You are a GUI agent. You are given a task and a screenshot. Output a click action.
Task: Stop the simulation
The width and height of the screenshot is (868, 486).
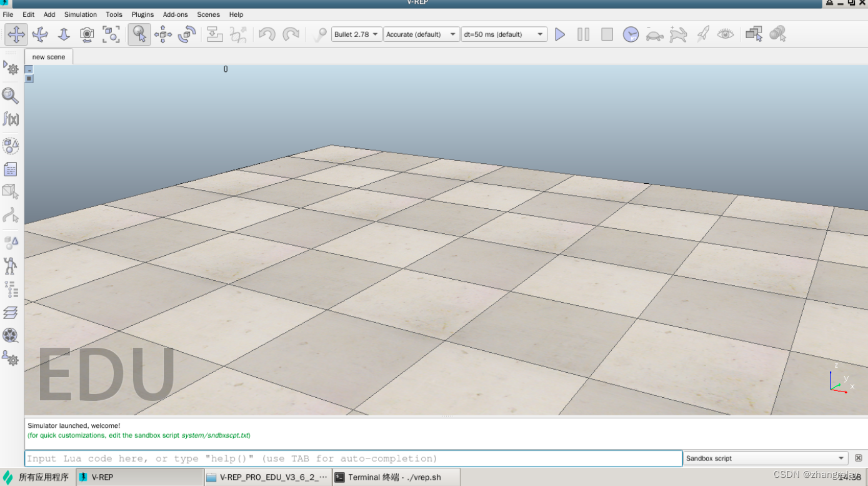point(607,34)
